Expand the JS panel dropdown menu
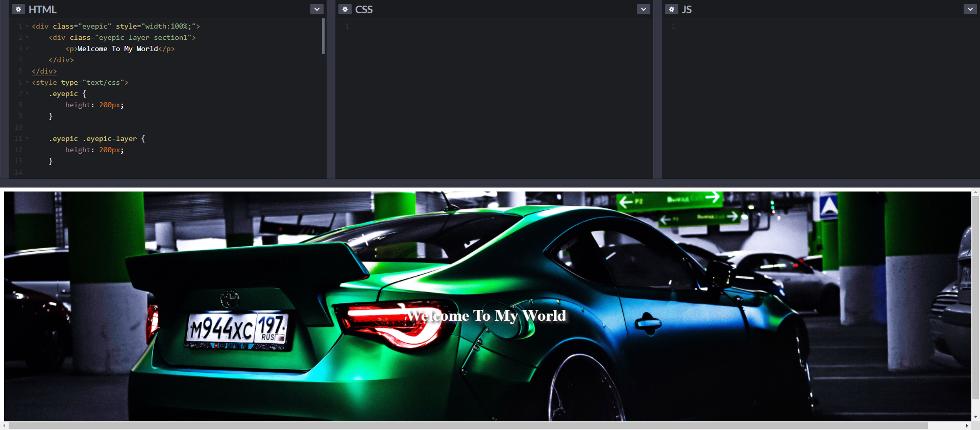 [x=970, y=9]
